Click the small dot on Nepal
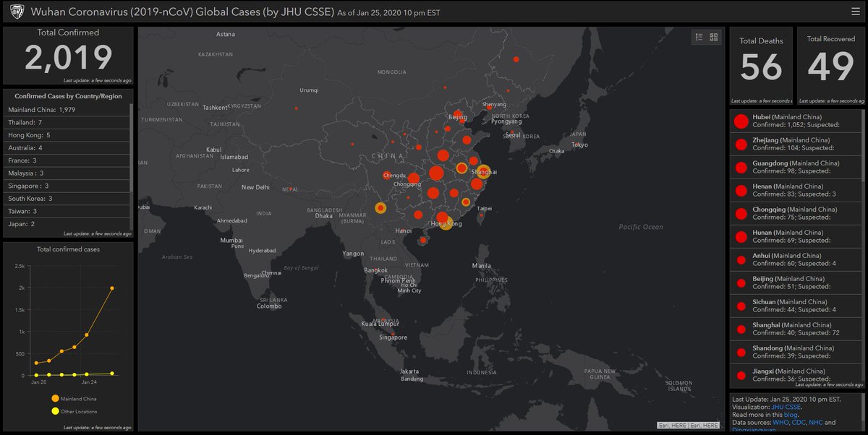868x435 pixels. pyautogui.click(x=291, y=190)
